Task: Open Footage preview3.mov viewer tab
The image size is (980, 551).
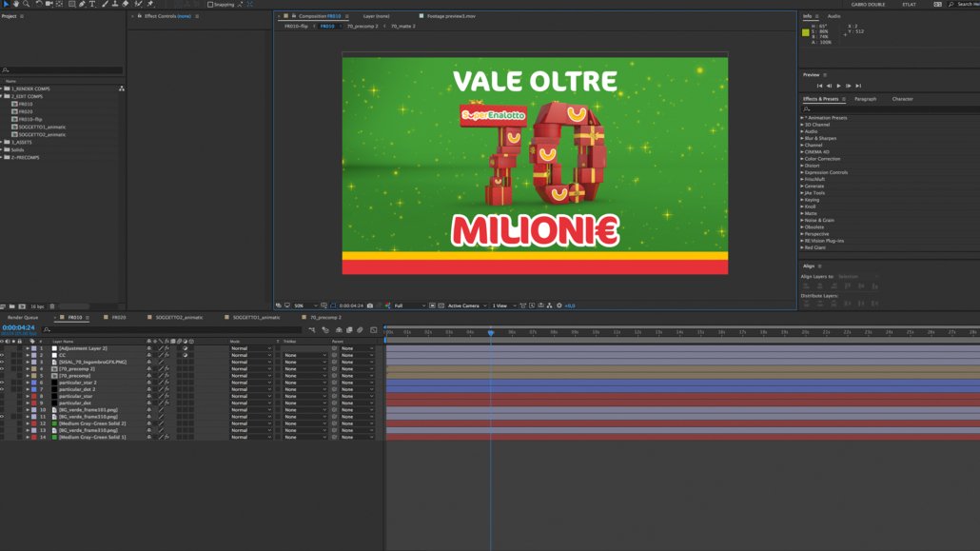Action: (x=451, y=16)
